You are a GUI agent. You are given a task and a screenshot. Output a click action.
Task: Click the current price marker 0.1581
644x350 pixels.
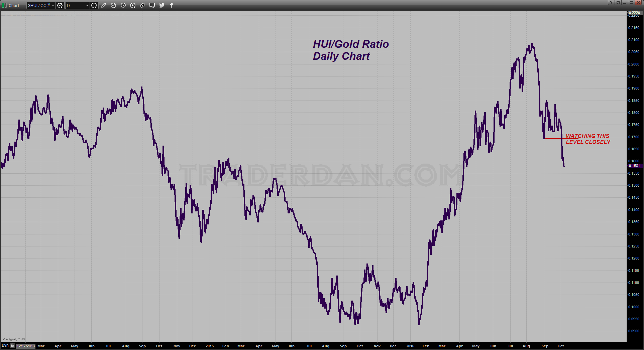634,166
